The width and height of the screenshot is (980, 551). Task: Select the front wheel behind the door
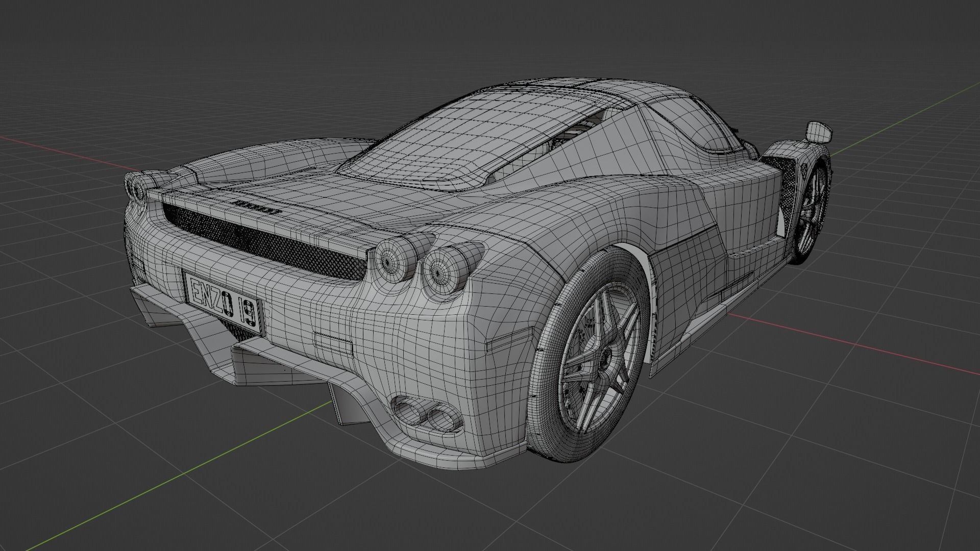coord(809,212)
